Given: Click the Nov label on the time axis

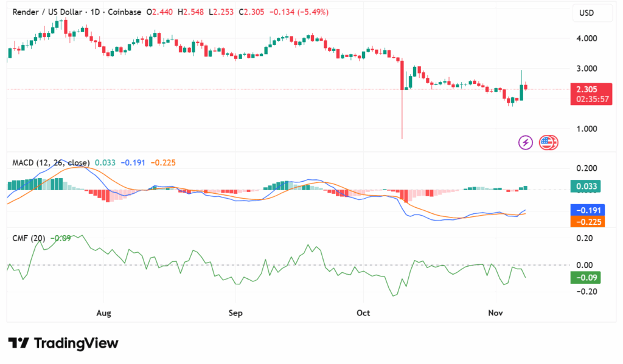Looking at the screenshot, I should point(495,313).
